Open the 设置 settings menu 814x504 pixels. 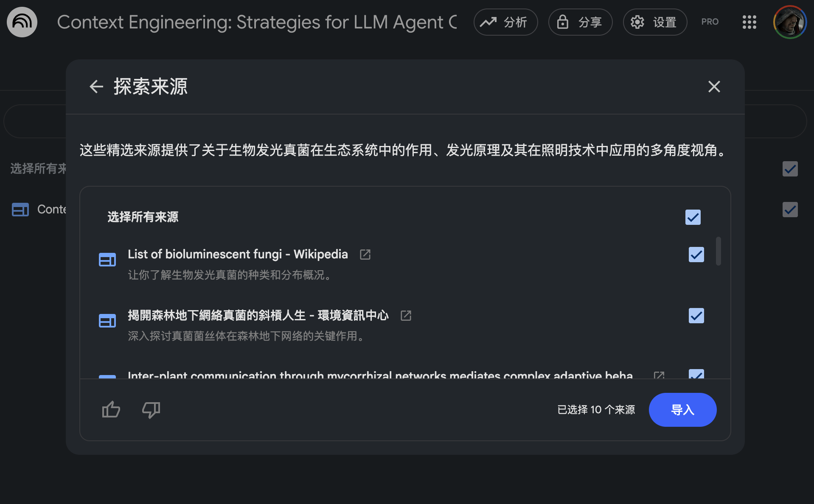[655, 22]
